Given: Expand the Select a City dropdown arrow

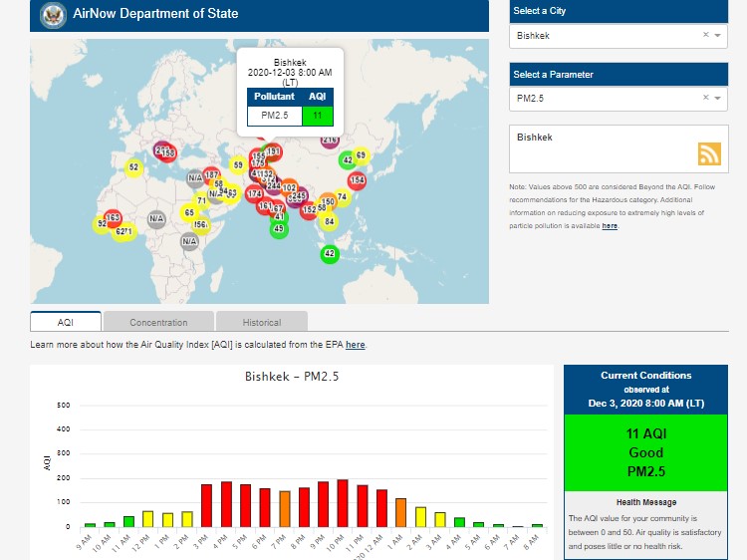Looking at the screenshot, I should coord(717,35).
